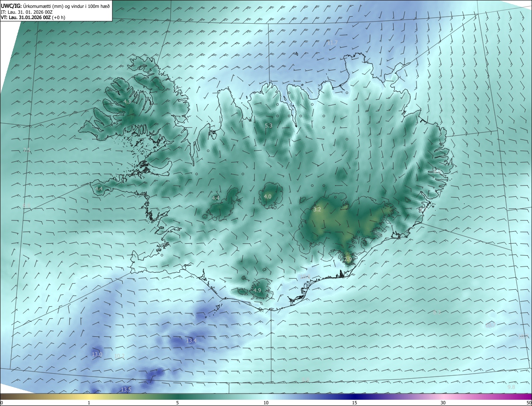Image resolution: width=532 pixels, height=406 pixels.
Task: Click the 13.4 value in the southern ocean
Action: [x=191, y=340]
